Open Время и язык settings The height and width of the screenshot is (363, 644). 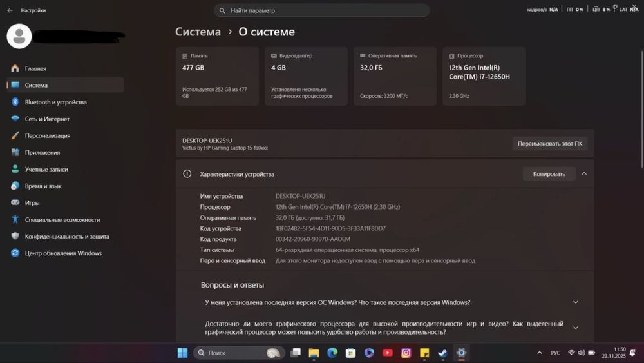point(65,186)
